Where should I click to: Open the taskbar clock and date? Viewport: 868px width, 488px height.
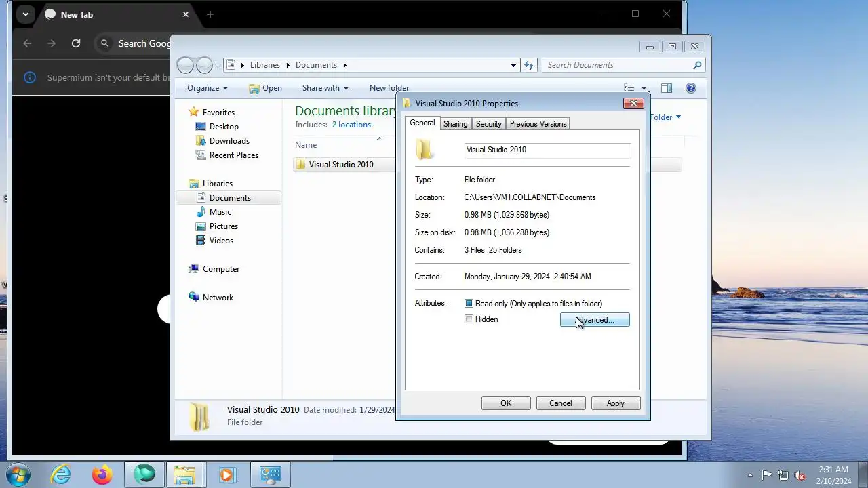[x=833, y=475]
